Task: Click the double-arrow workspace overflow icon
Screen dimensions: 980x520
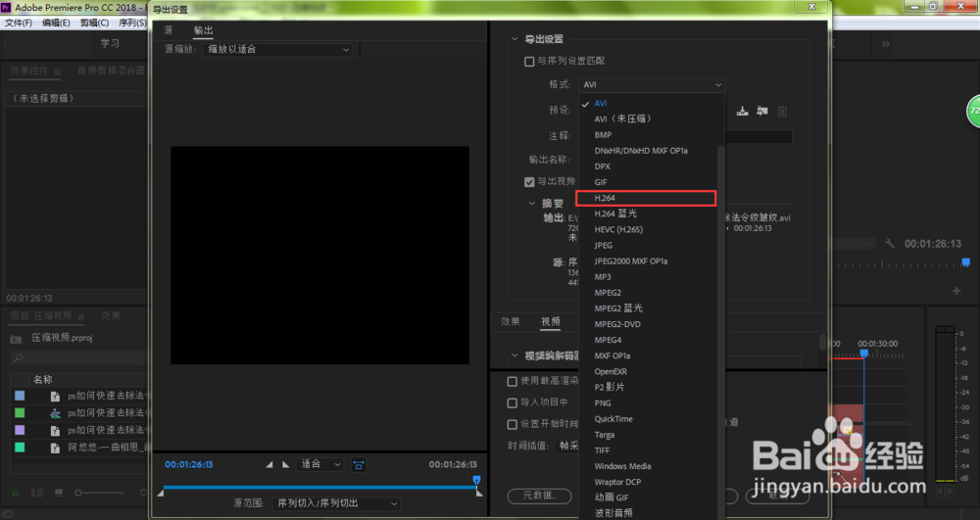Action: click(x=886, y=44)
